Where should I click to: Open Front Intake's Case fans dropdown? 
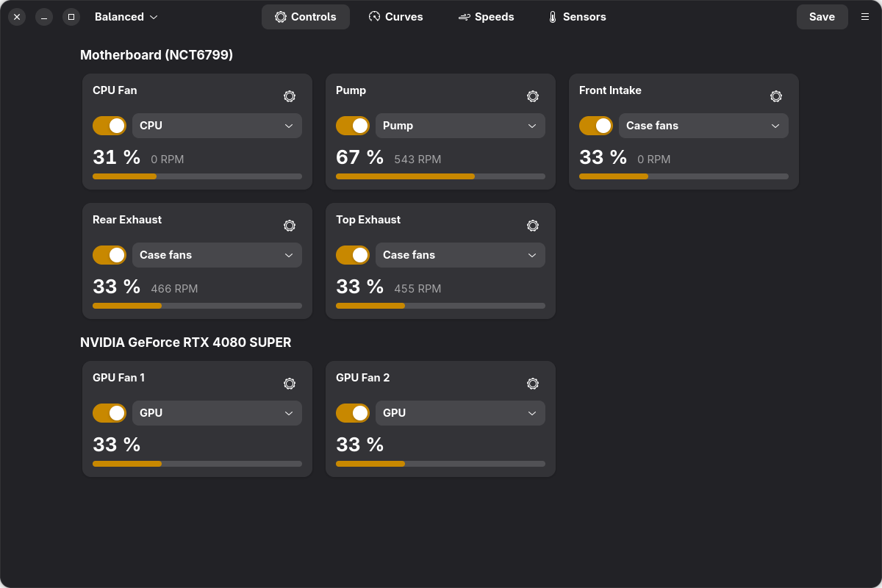click(x=703, y=126)
